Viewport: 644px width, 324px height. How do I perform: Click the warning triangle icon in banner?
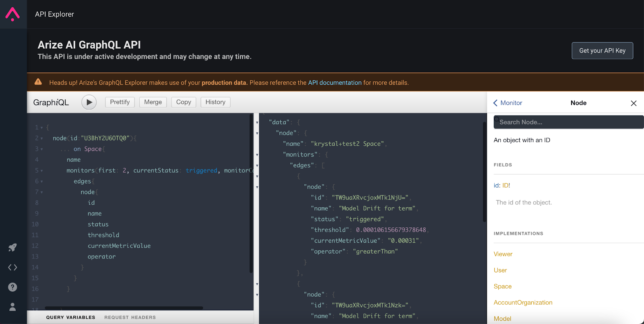pos(38,82)
